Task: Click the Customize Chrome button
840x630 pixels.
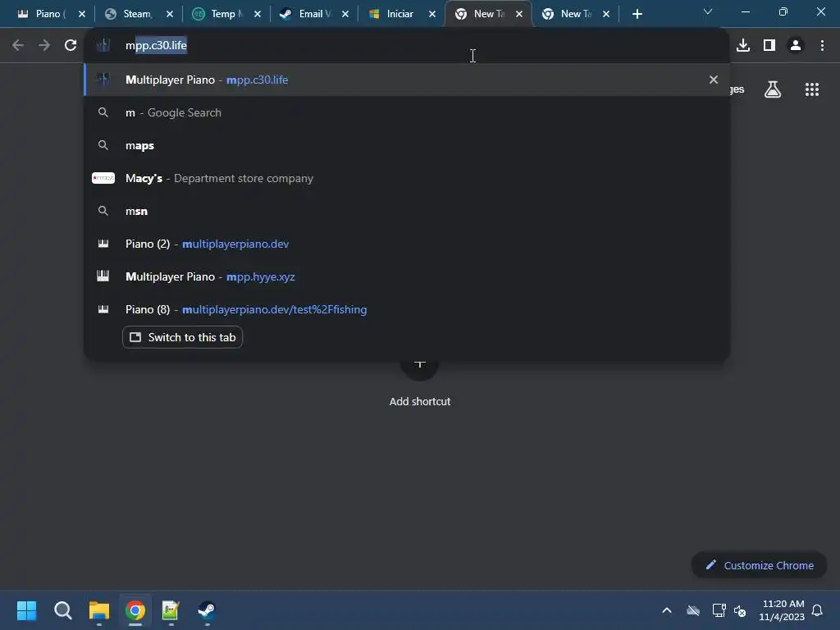Action: (x=759, y=565)
